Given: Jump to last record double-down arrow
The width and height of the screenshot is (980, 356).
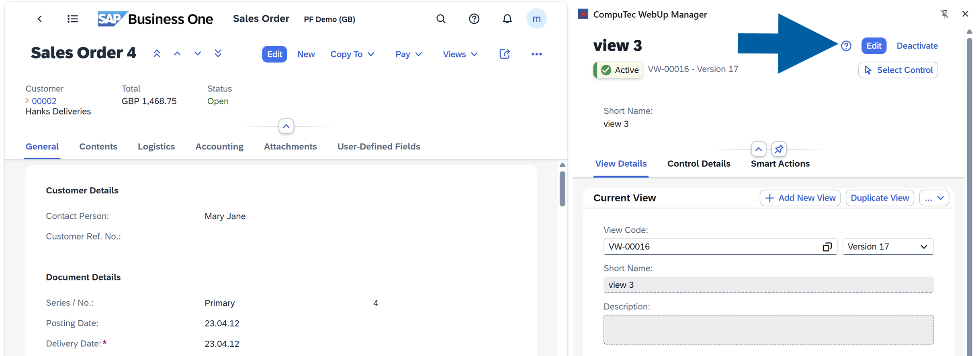Looking at the screenshot, I should (x=218, y=54).
